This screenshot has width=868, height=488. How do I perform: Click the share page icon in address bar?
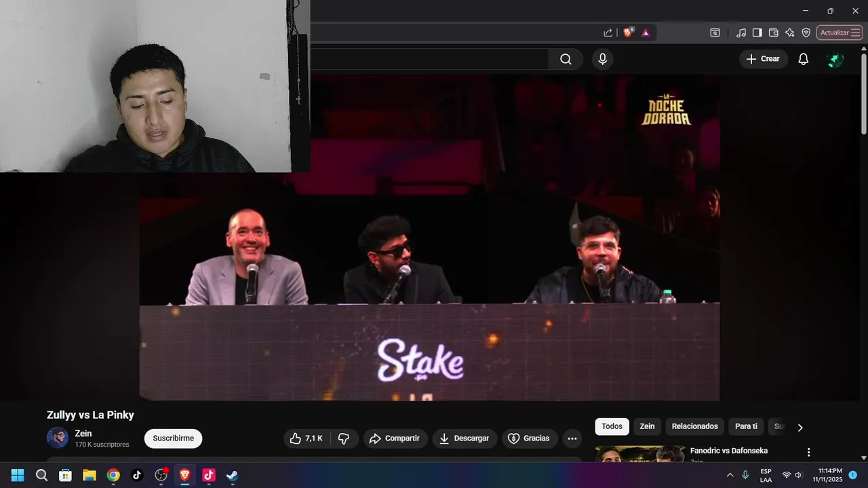coord(608,33)
